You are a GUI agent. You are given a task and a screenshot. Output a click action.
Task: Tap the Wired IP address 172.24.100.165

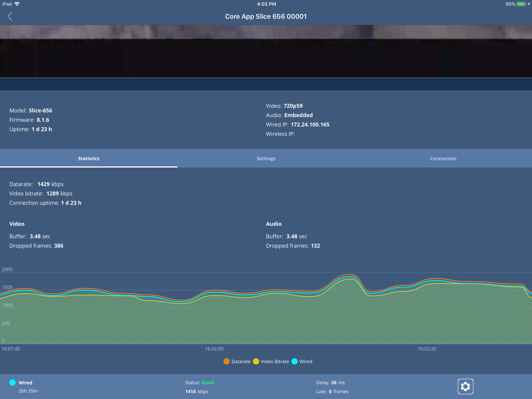point(310,124)
